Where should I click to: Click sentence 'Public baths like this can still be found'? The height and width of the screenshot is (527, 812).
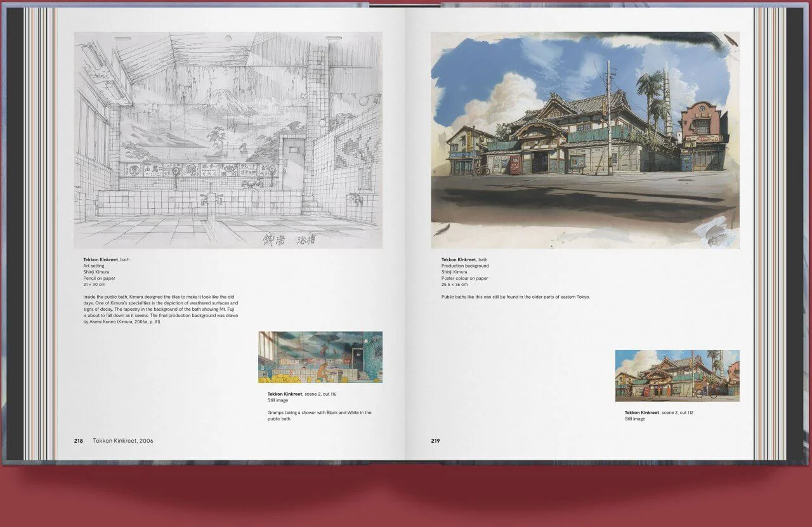pos(516,297)
